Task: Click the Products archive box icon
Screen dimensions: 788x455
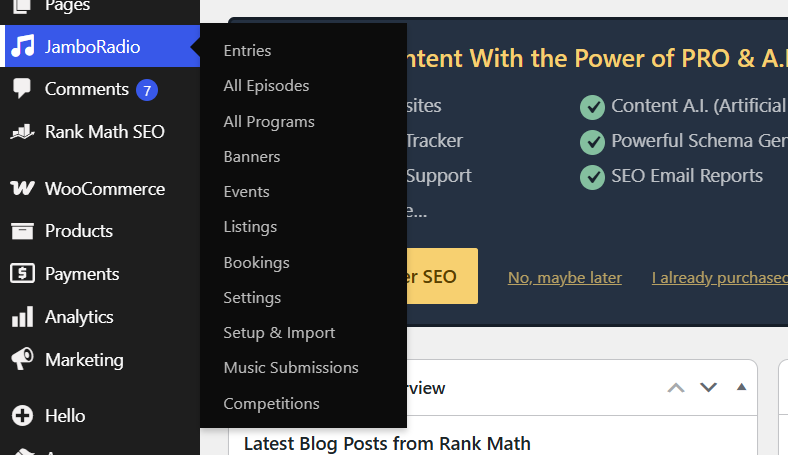Action: 22,231
